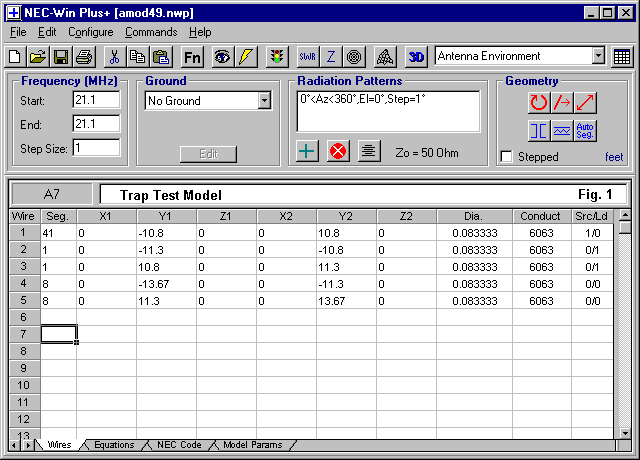Click the Z impedance toolbar icon
640x460 pixels.
click(331, 57)
